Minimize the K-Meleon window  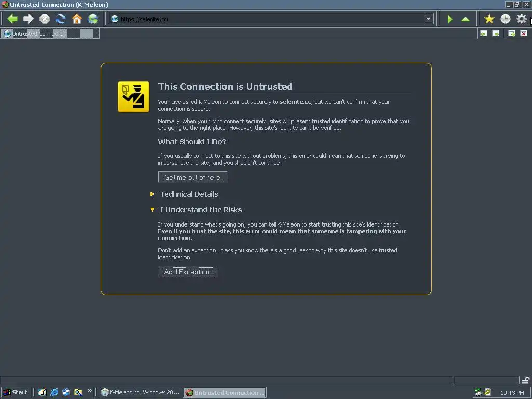[508, 4]
